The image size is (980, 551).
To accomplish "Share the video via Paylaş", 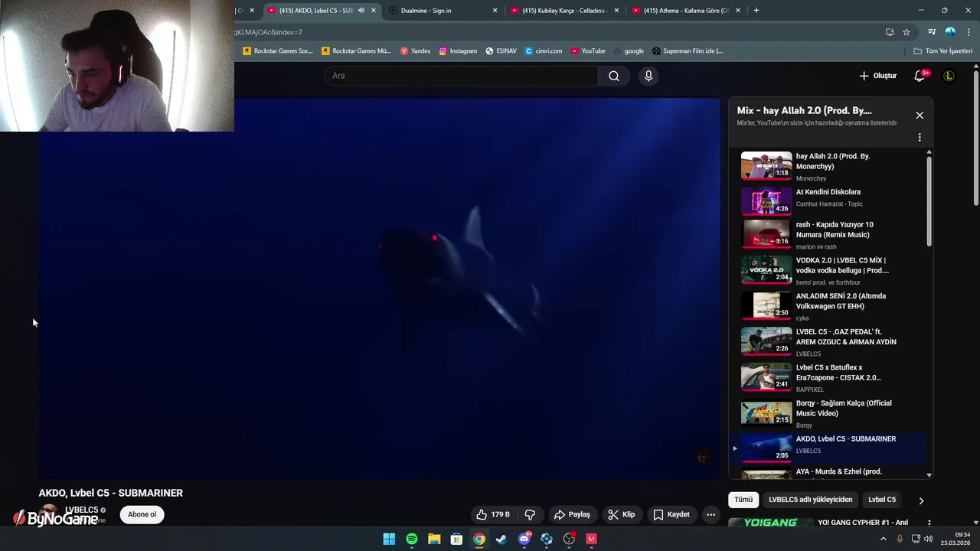I will 572,514.
